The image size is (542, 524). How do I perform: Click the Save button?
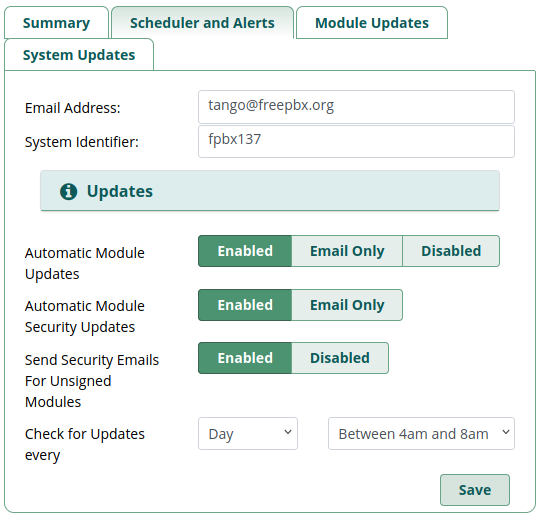[475, 490]
